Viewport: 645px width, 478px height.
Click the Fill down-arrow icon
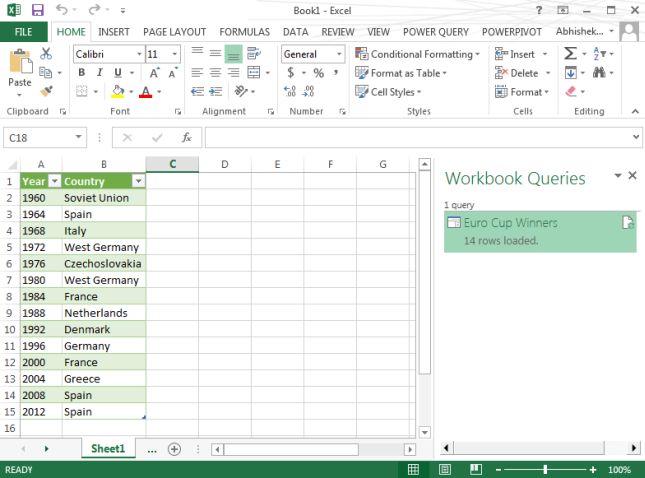click(571, 73)
